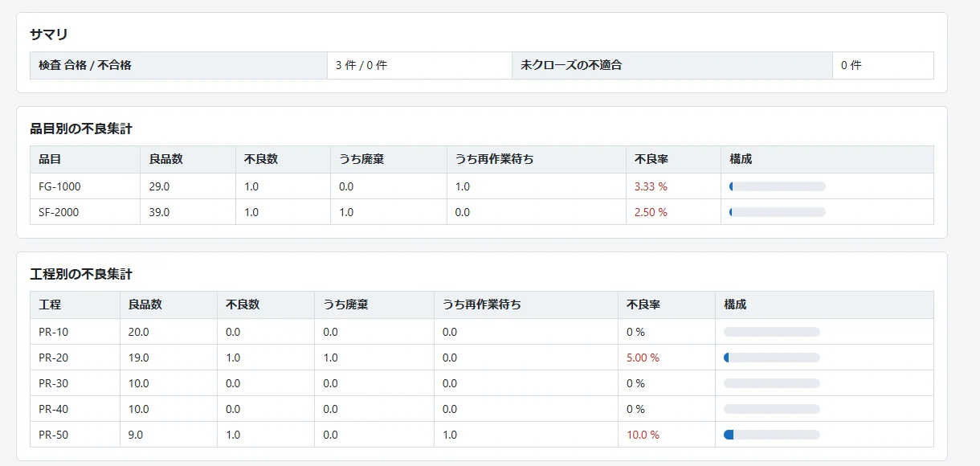
Task: Click 不良率 header in the process table
Action: coord(643,305)
